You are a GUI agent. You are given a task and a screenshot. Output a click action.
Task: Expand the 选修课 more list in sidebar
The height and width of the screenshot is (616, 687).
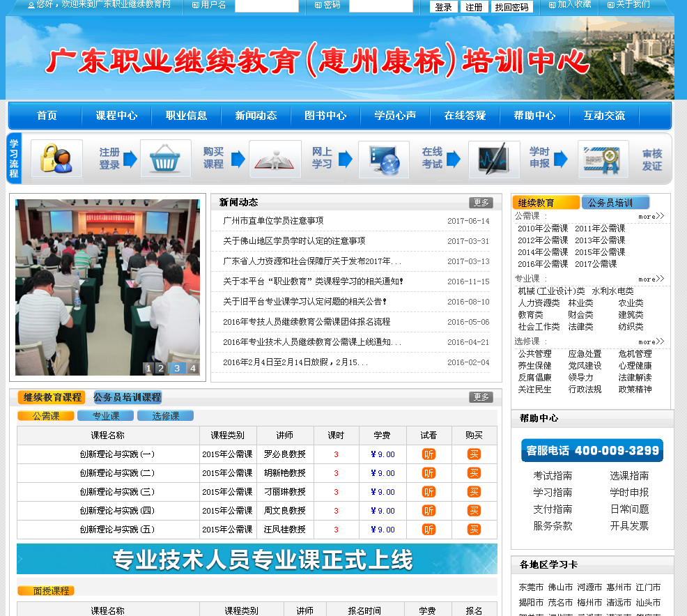tap(651, 342)
